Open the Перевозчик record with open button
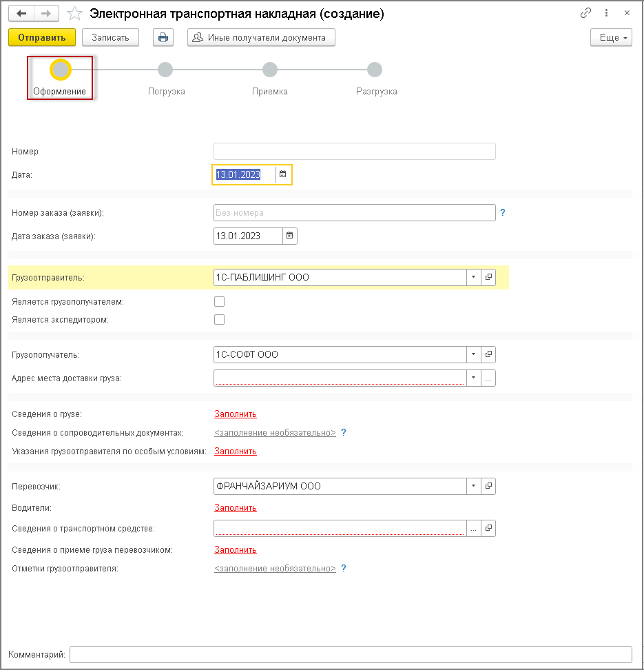Screen dimensions: 644x670 point(488,486)
